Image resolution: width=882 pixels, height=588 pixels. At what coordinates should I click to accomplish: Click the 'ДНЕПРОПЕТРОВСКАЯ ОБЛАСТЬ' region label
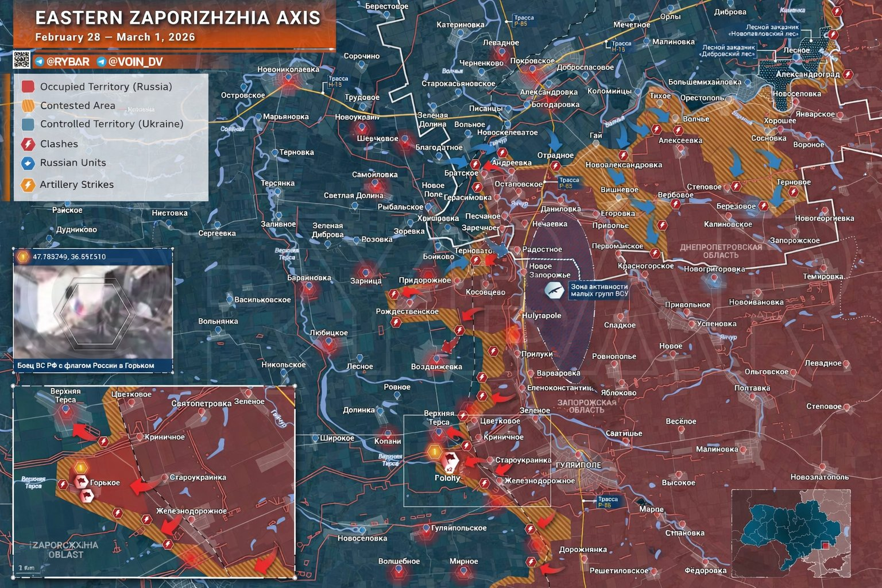[x=721, y=251]
